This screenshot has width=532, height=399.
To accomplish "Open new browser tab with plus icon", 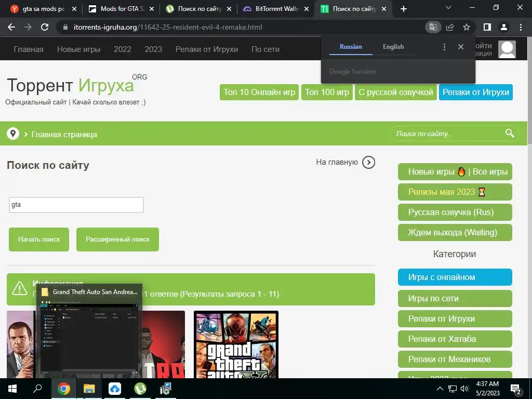I will point(403,9).
